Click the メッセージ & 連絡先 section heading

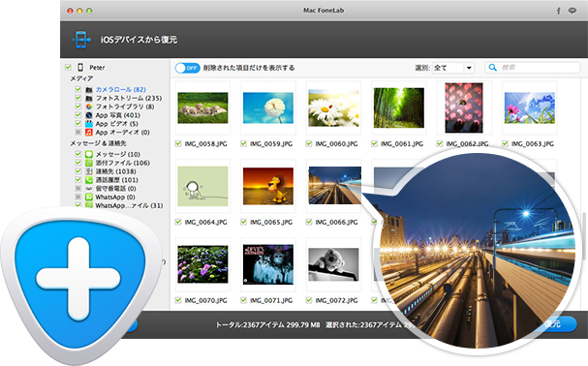pyautogui.click(x=98, y=143)
